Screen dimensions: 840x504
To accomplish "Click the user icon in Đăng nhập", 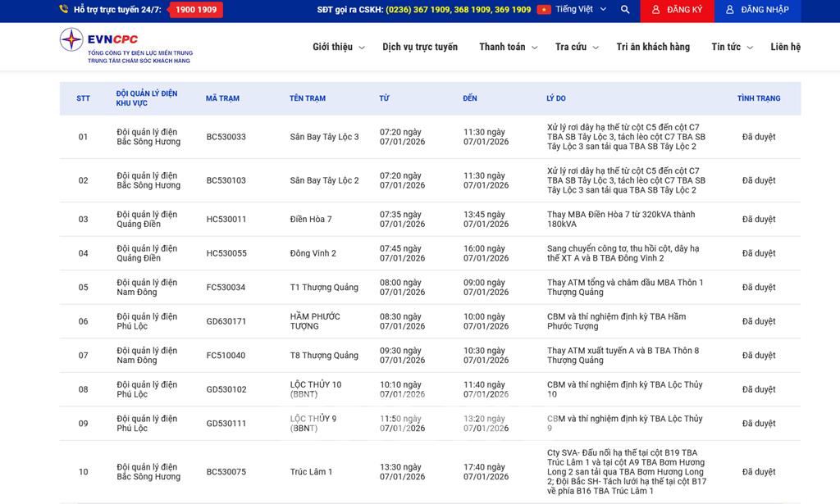I will [x=729, y=10].
